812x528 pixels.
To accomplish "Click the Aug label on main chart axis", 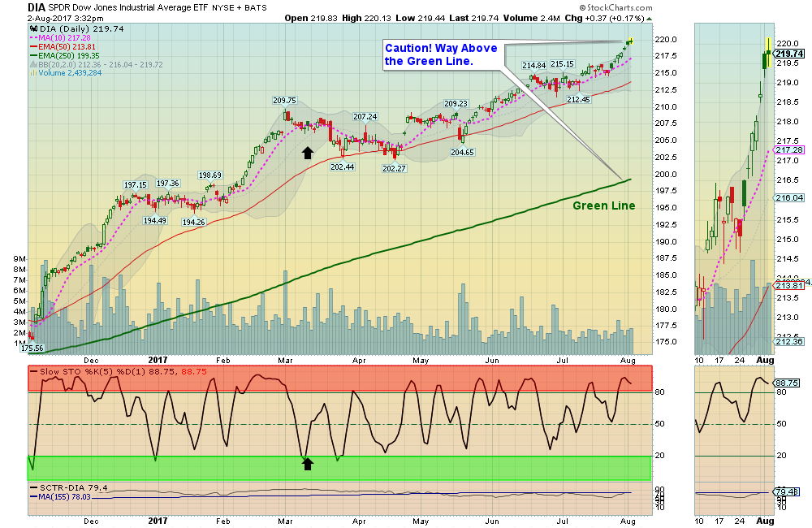I will tap(628, 360).
